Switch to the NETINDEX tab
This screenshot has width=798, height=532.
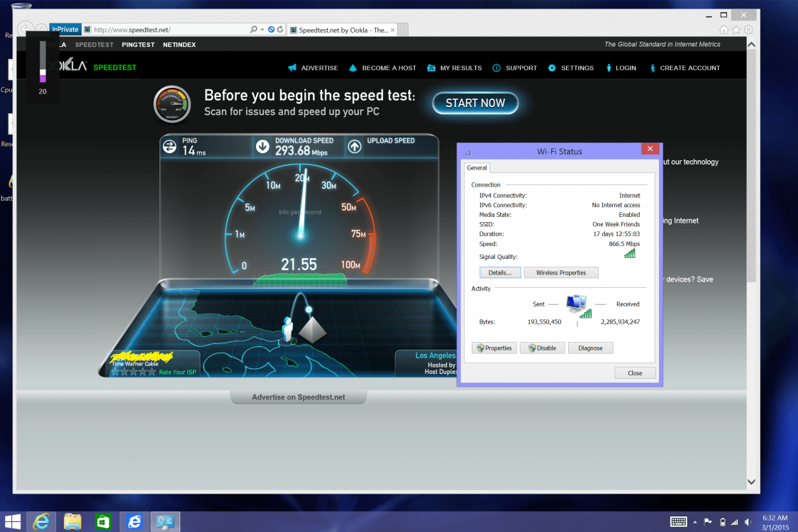pyautogui.click(x=179, y=45)
